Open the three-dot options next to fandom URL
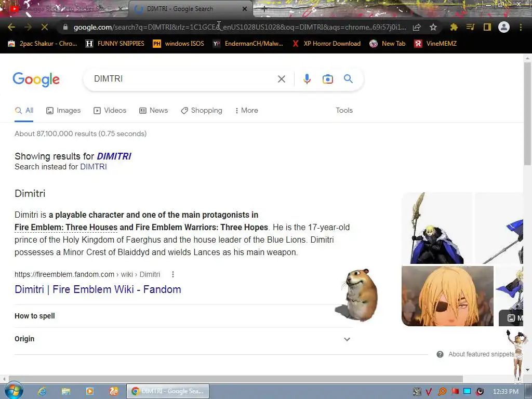532x399 pixels. (173, 274)
